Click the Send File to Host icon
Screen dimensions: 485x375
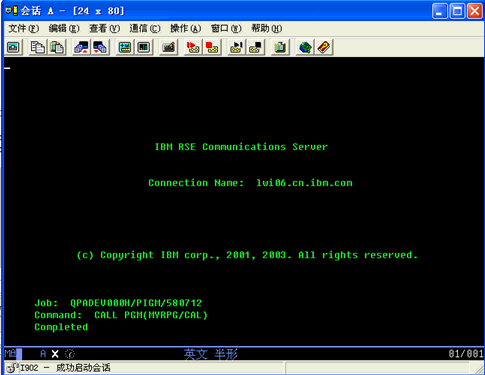tap(81, 47)
